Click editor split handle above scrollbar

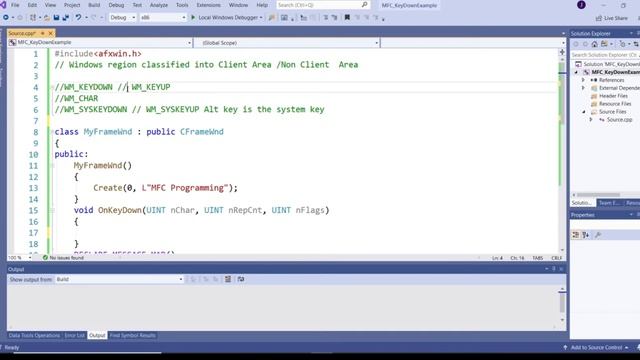(x=562, y=52)
